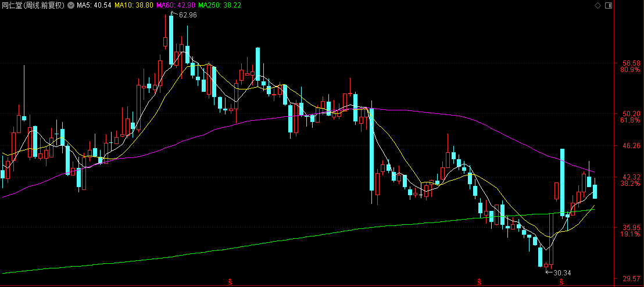Click the 46.26 price axis label
644x287 pixels.
tap(631, 145)
